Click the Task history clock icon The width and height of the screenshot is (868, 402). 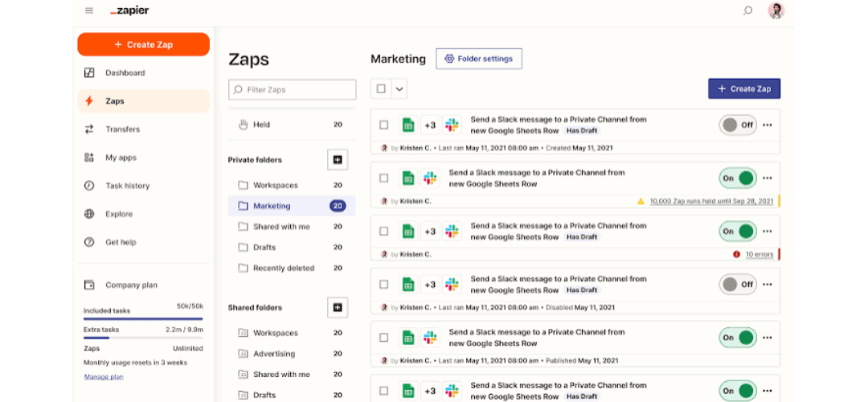89,186
